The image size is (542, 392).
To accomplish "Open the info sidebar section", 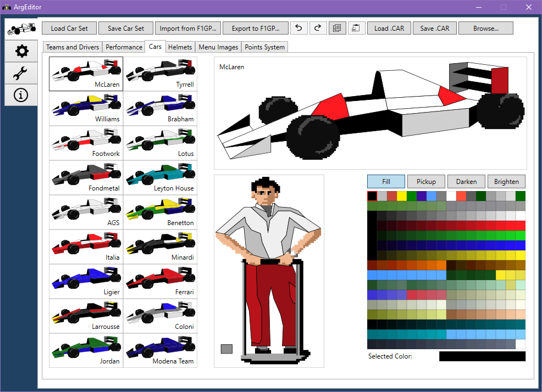I will coord(21,95).
